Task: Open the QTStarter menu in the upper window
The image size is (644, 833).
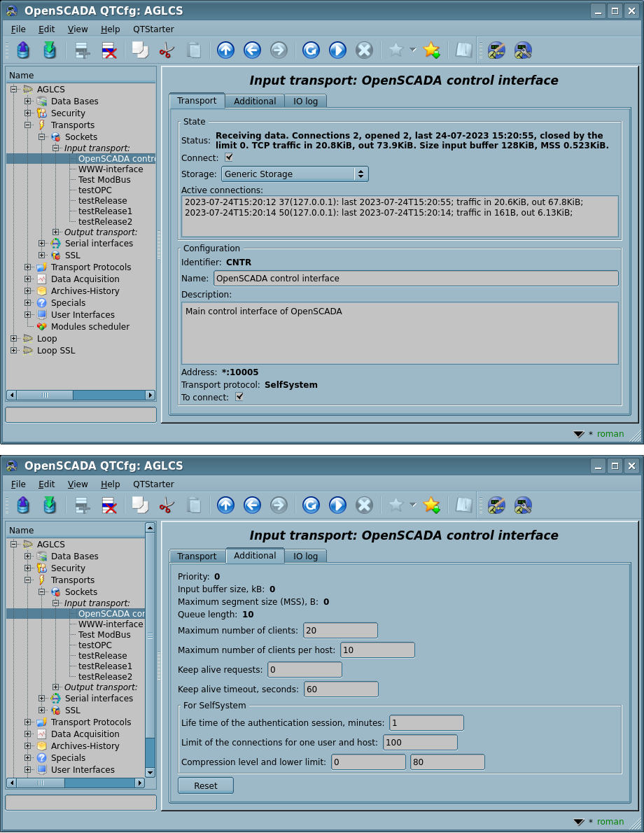Action: tap(153, 29)
